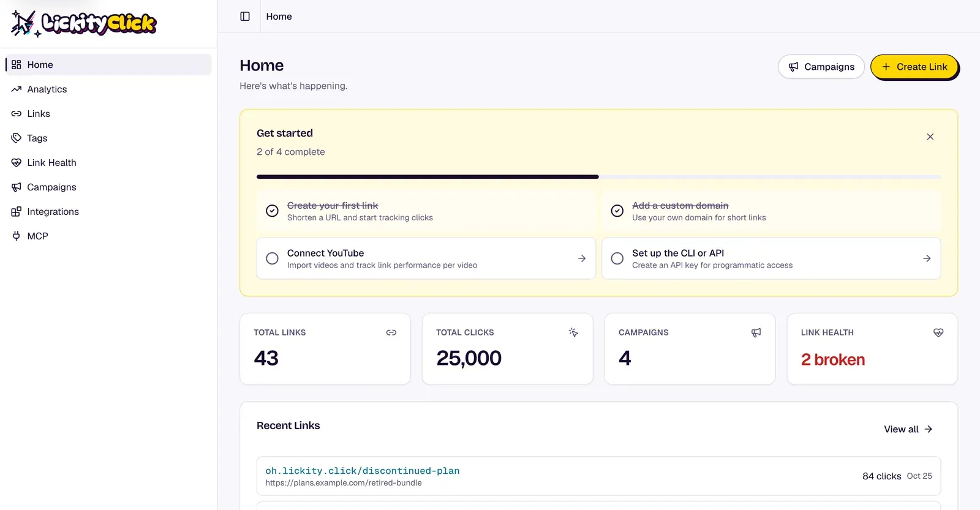This screenshot has height=510, width=980.
Task: Click the heart icon on Link Health card
Action: pos(938,332)
